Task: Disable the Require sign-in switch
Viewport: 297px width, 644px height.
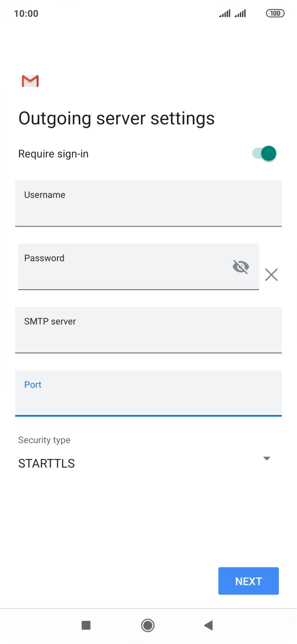Action: pos(263,153)
